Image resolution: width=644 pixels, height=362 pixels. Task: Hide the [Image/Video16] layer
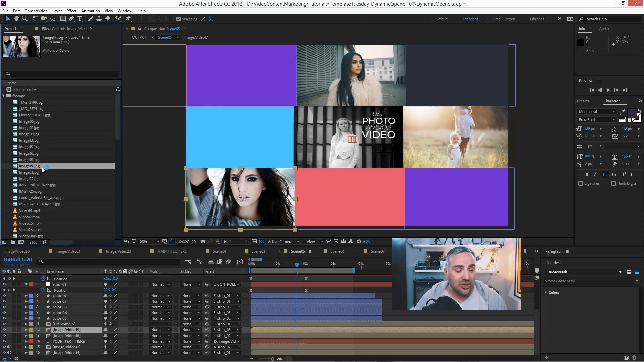[4, 336]
